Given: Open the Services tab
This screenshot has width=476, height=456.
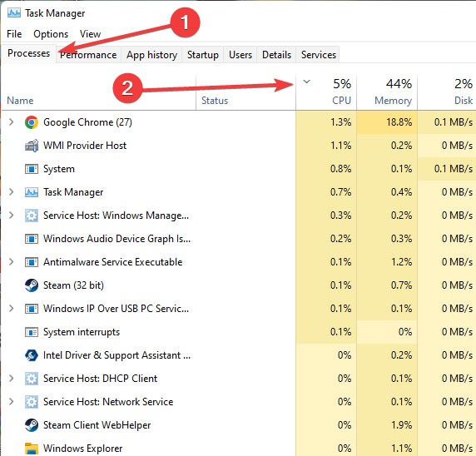Looking at the screenshot, I should coord(319,55).
